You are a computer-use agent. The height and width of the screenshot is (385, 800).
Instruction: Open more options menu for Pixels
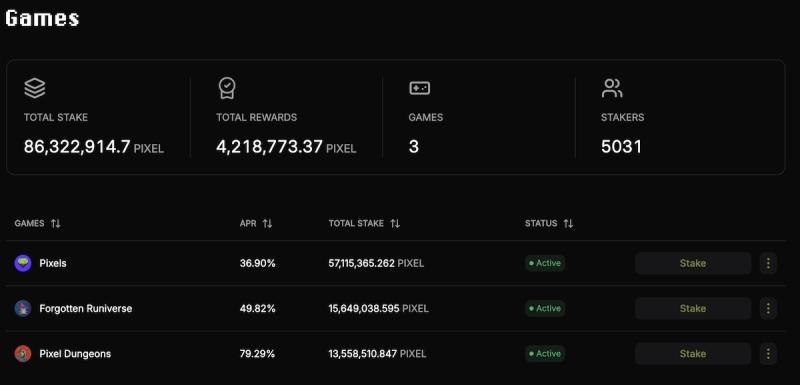(x=768, y=263)
